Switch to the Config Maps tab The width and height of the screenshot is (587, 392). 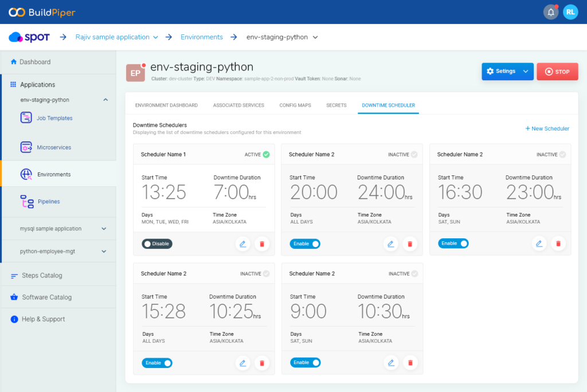(295, 105)
